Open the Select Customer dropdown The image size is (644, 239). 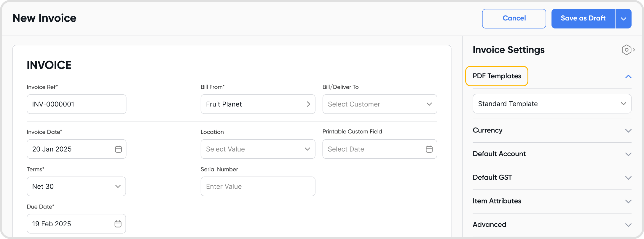coord(380,104)
